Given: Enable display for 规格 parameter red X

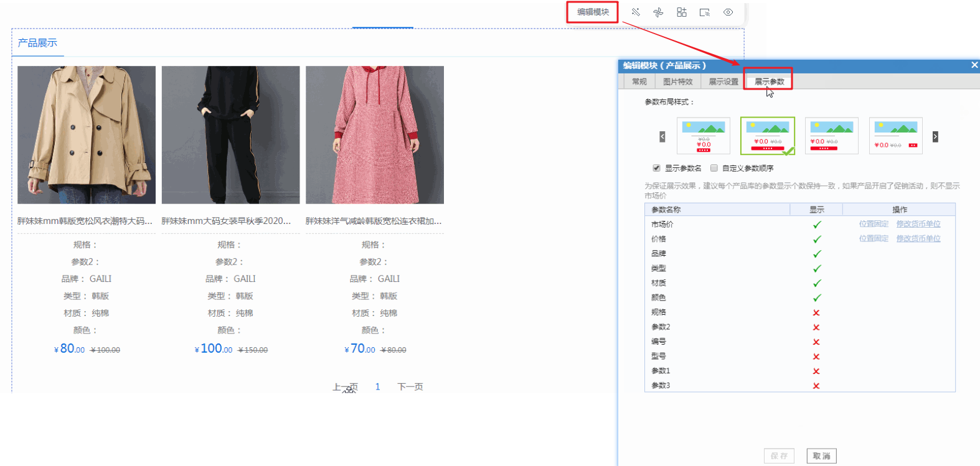Looking at the screenshot, I should (816, 313).
